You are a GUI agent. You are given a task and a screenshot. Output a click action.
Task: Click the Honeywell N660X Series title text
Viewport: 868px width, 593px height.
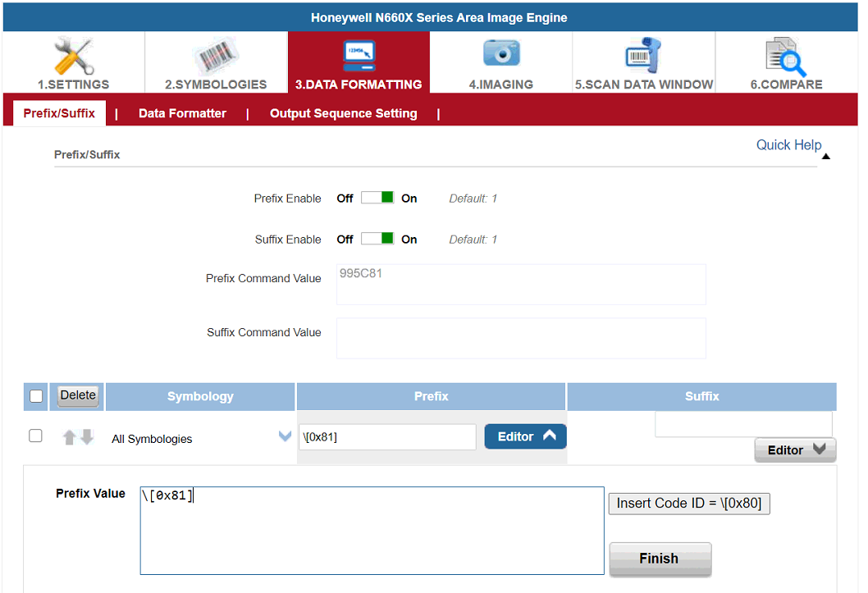(x=439, y=18)
